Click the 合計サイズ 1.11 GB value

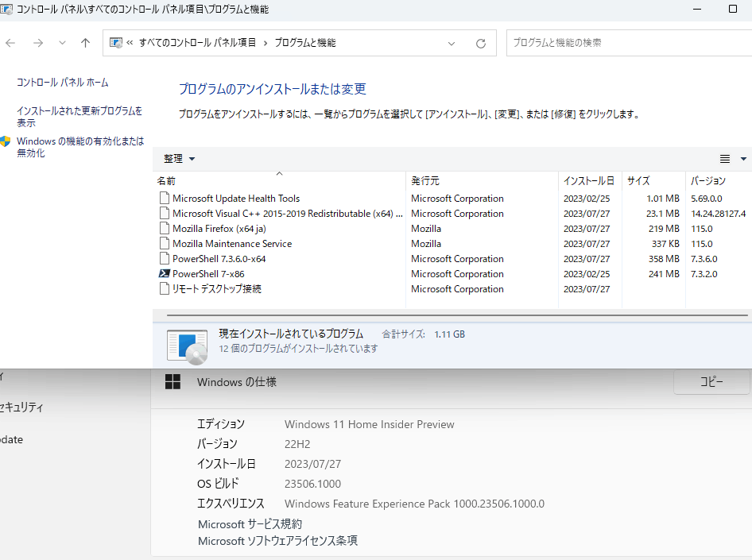449,334
